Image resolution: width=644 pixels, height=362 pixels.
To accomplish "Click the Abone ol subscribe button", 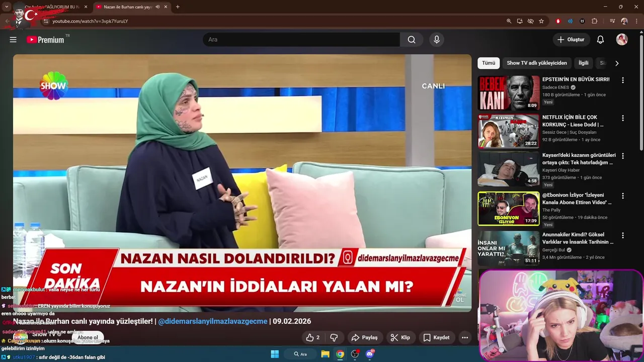I will [88, 337].
